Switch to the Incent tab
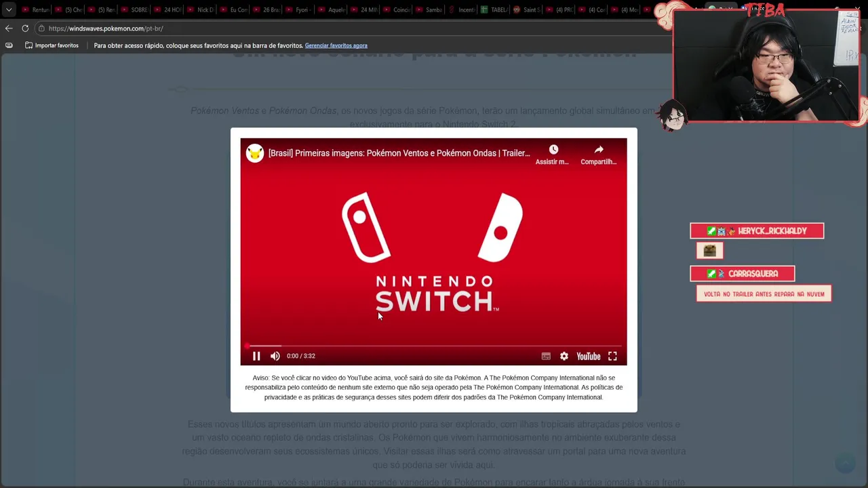Viewport: 868px width, 488px height. [x=462, y=9]
